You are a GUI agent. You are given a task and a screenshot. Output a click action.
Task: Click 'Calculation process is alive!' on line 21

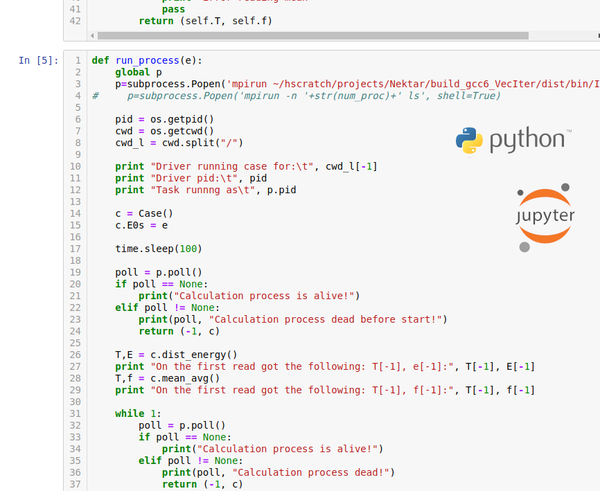pyautogui.click(x=249, y=296)
